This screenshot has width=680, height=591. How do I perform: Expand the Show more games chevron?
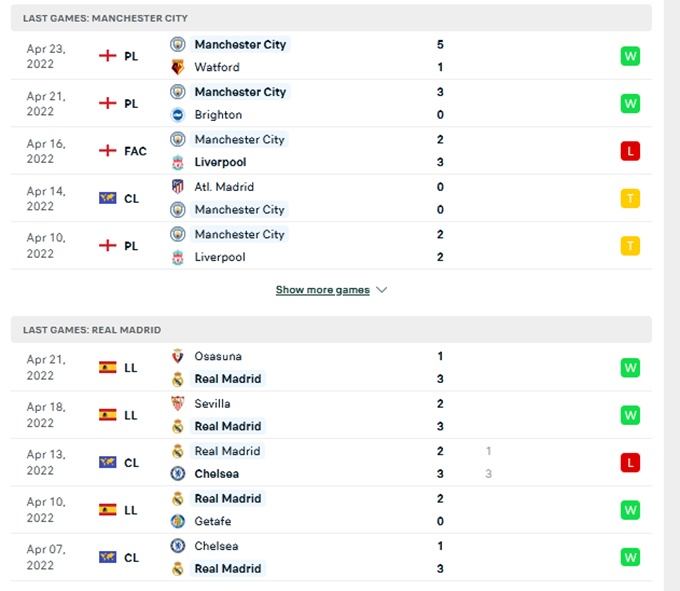[382, 290]
